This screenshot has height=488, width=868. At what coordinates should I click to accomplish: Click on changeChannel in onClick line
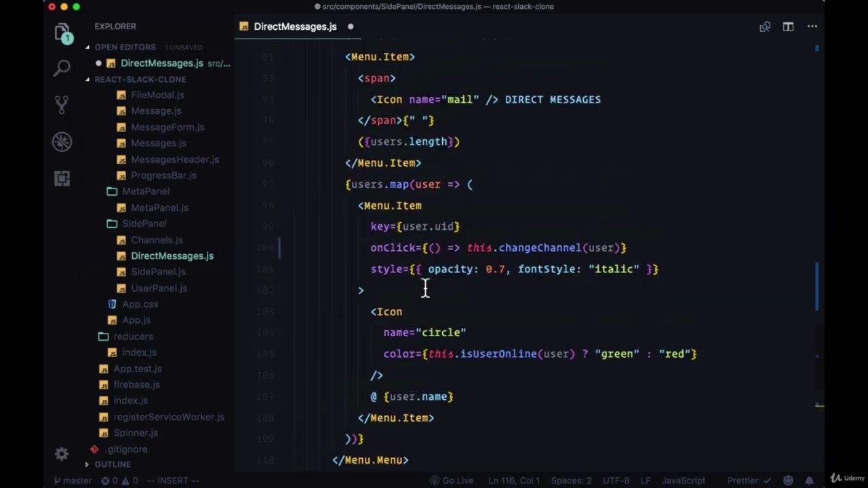(x=539, y=248)
